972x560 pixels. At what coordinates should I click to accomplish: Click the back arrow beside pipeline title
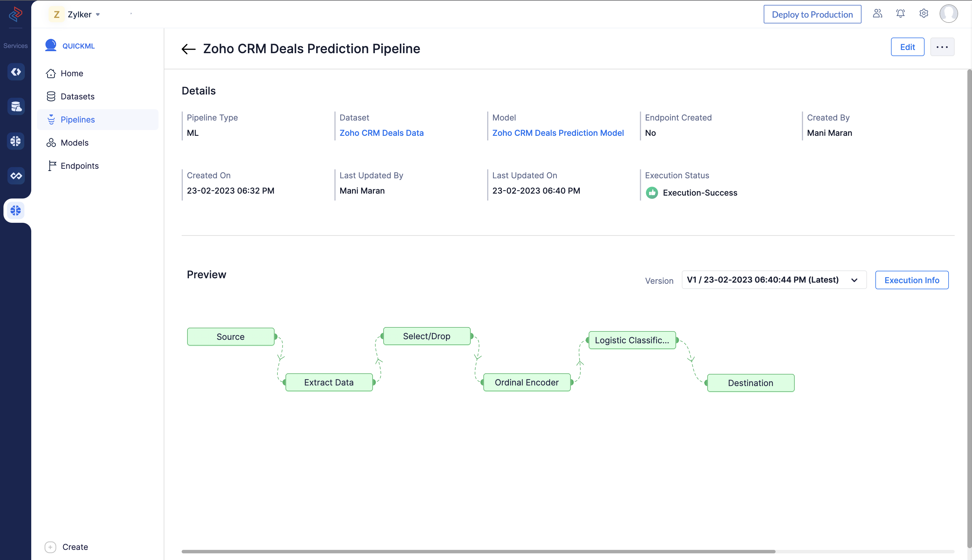[188, 49]
